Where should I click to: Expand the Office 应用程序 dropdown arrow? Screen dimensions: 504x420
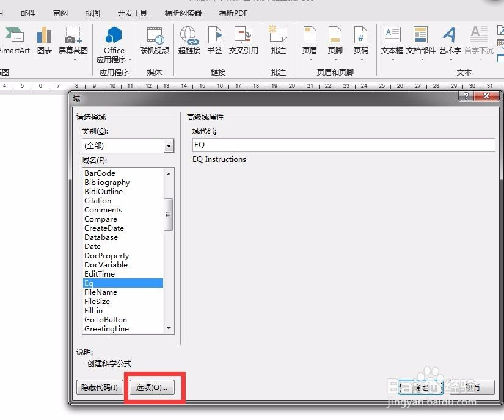130,60
